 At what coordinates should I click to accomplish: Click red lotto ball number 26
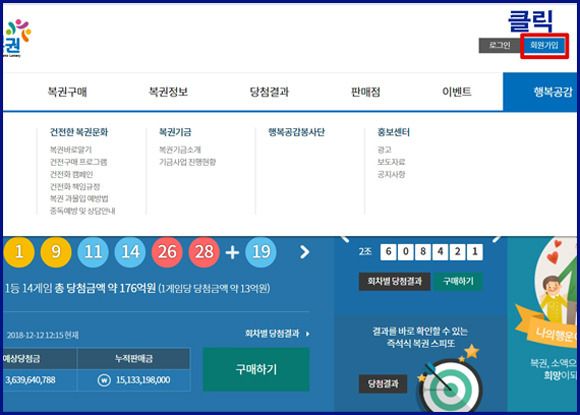tap(167, 252)
